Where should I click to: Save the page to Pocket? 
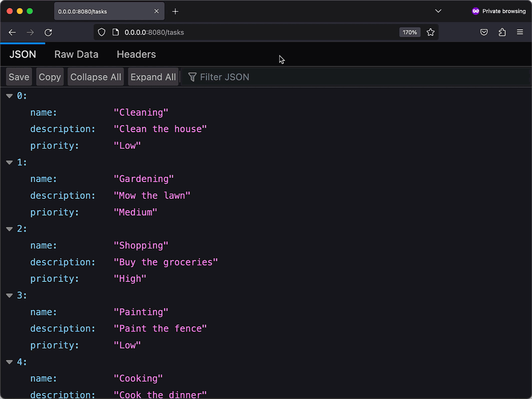[x=483, y=32]
